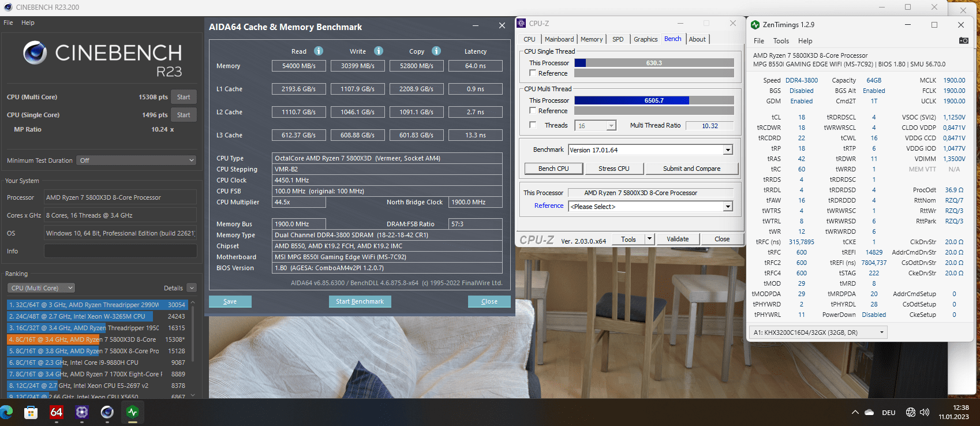The image size is (980, 426).
Task: Open the Threads count dropdown in CPU-Z
Action: point(611,125)
